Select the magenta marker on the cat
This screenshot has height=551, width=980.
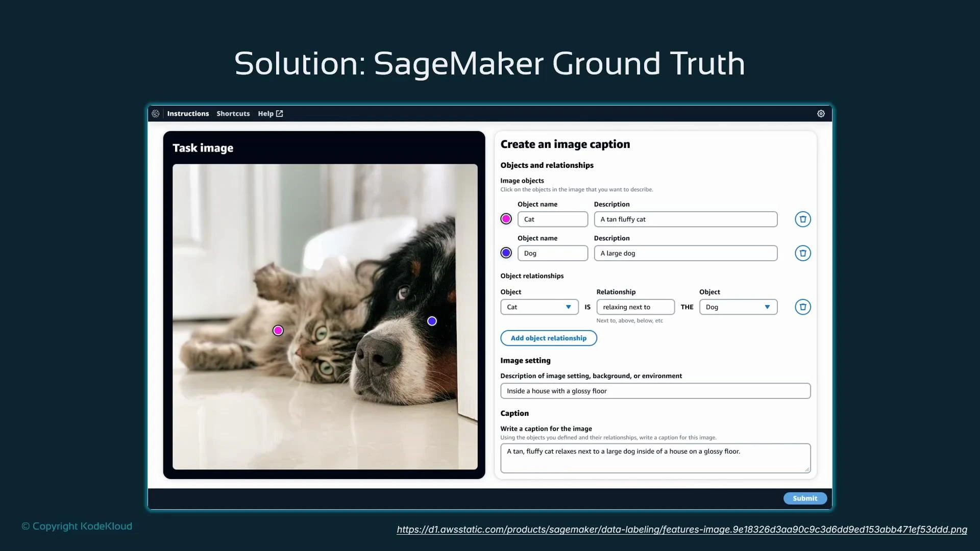coord(278,330)
